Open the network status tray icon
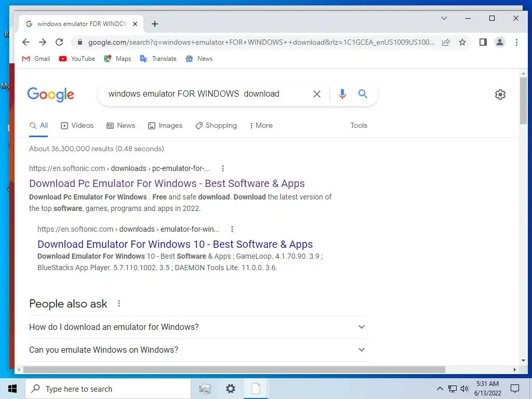Viewport: 532px width, 399px height. point(453,389)
